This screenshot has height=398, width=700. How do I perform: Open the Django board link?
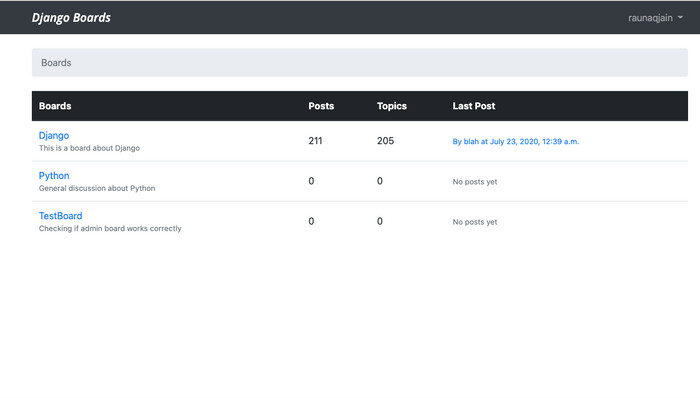pyautogui.click(x=54, y=135)
